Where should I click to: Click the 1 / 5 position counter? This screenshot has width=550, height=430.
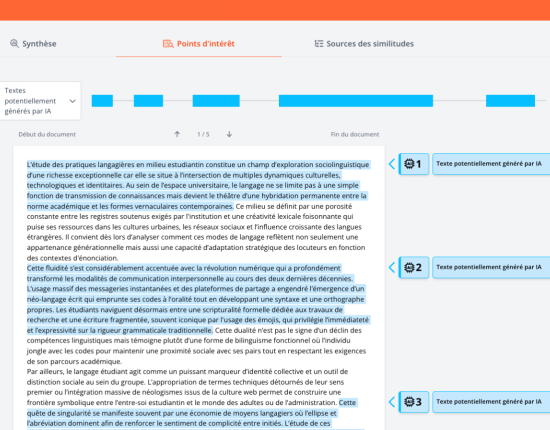click(x=203, y=134)
